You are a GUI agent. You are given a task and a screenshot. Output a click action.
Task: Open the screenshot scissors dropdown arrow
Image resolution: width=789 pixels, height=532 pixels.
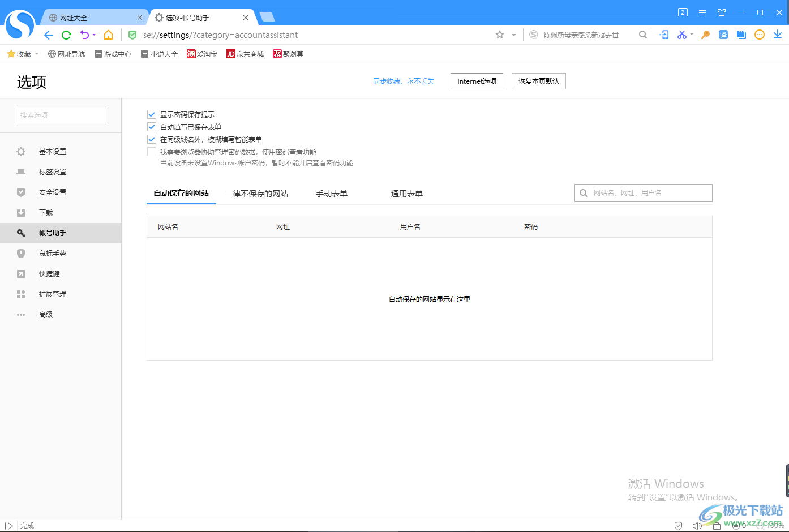(x=692, y=35)
